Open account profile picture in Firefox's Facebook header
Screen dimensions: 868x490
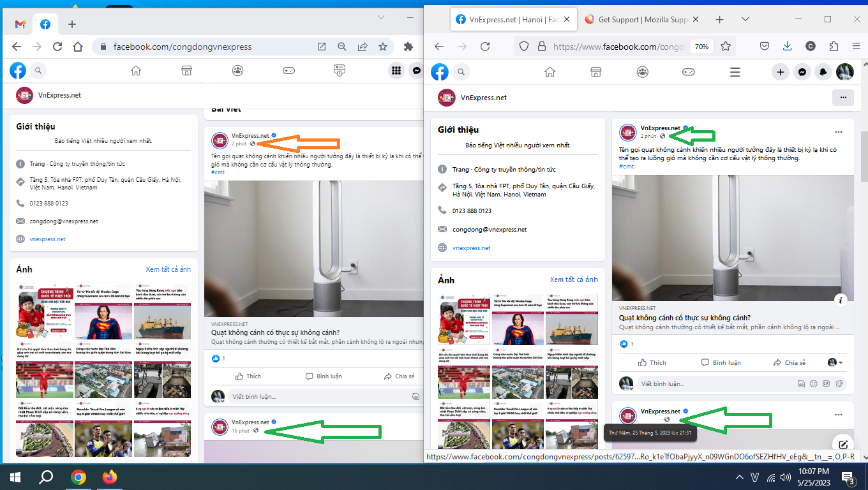tap(845, 72)
